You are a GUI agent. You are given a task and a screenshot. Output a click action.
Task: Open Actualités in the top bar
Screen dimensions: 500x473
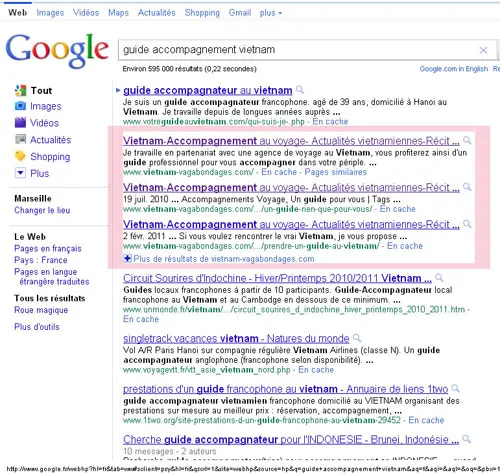[x=157, y=13]
